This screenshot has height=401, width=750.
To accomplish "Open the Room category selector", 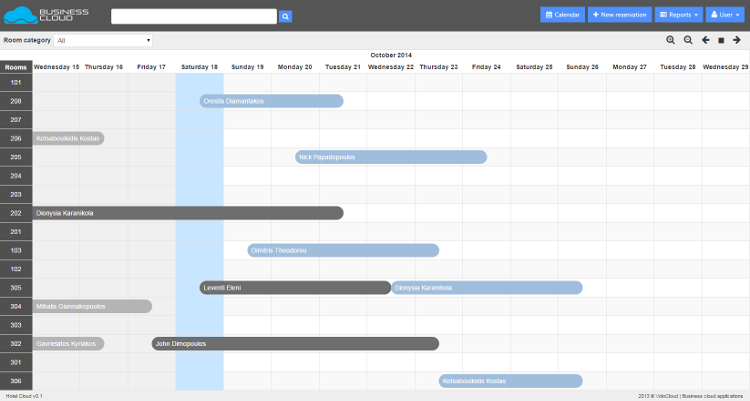I will tap(103, 40).
